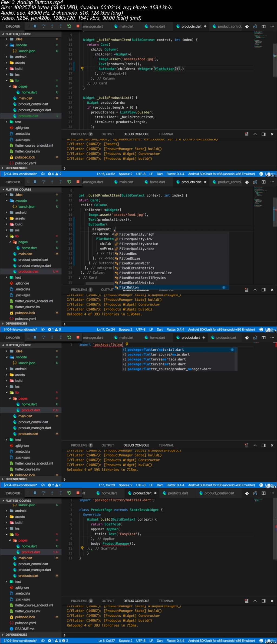Close the bottom panel in the fourth frame
Viewport: 277px width, 644px height.
272,601
